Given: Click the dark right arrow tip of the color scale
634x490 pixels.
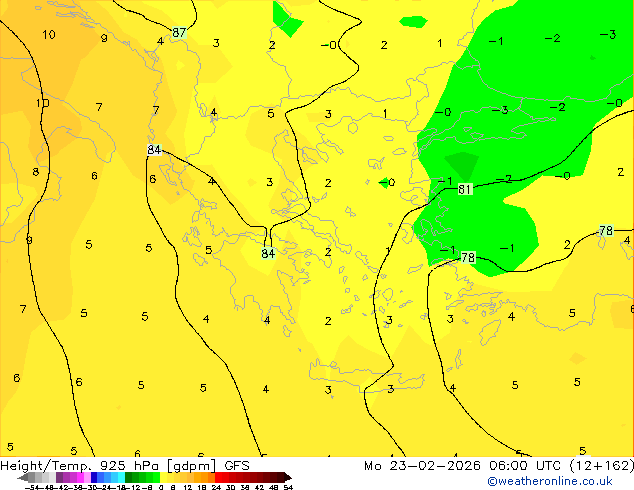Looking at the screenshot, I should [x=288, y=478].
